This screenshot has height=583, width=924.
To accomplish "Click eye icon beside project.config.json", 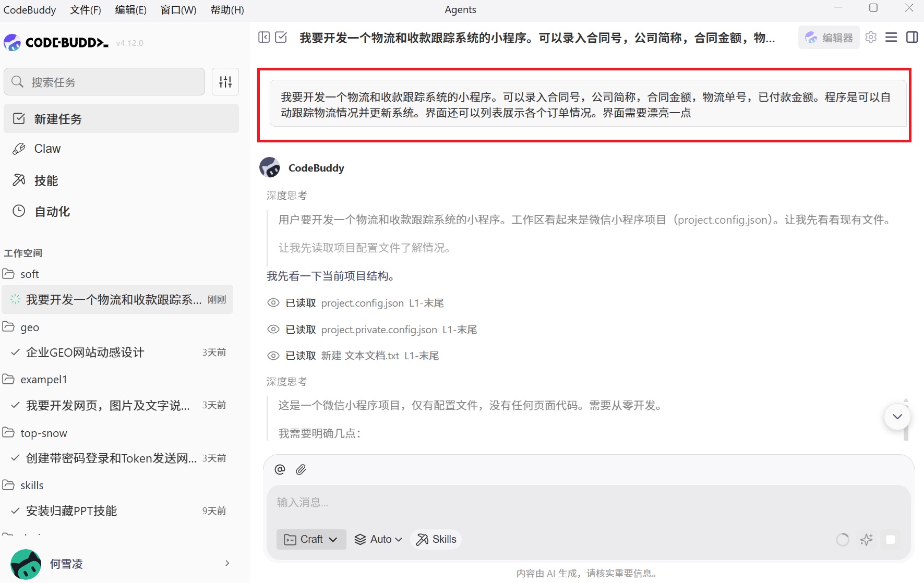I will 273,303.
